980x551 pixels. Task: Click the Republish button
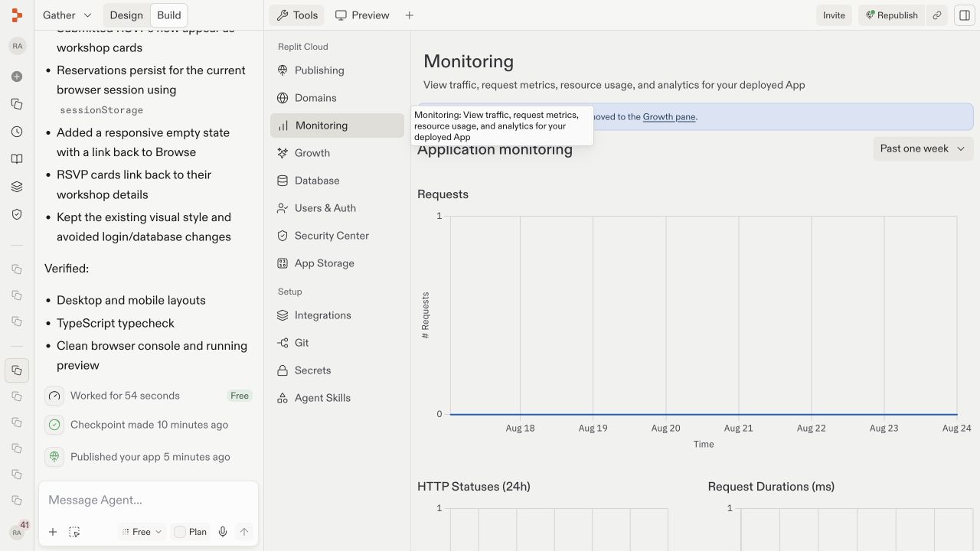pyautogui.click(x=891, y=15)
